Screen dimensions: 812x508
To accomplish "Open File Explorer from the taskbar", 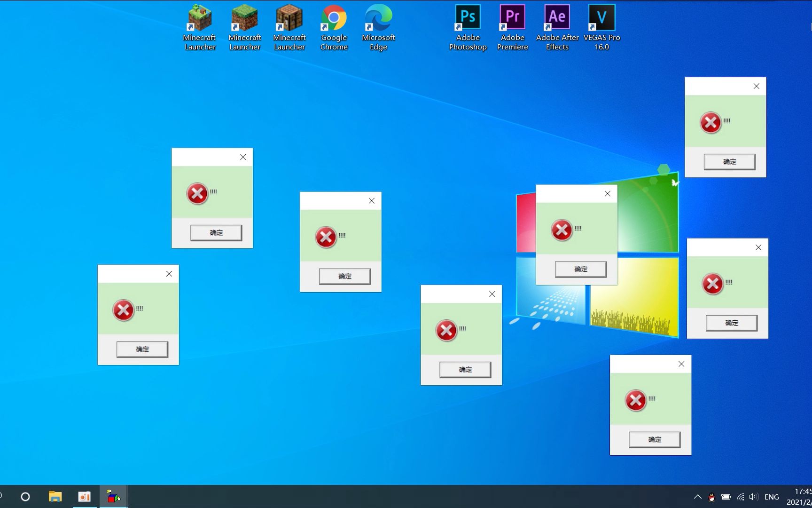I will click(x=55, y=496).
